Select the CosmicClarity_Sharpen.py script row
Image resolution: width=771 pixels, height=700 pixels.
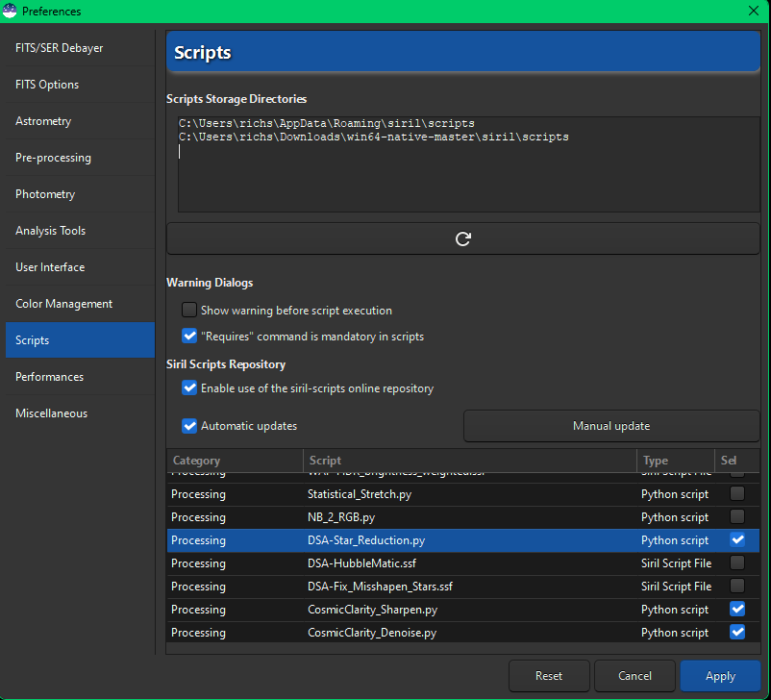click(463, 610)
